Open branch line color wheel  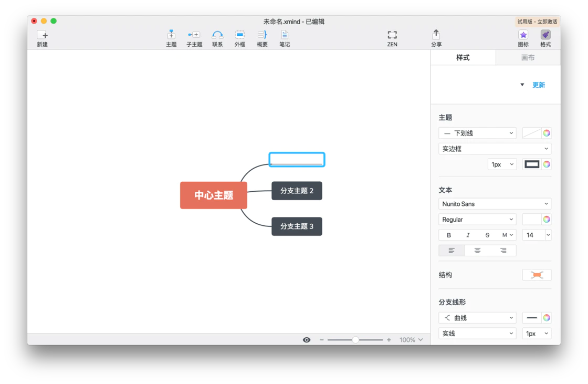pos(547,318)
